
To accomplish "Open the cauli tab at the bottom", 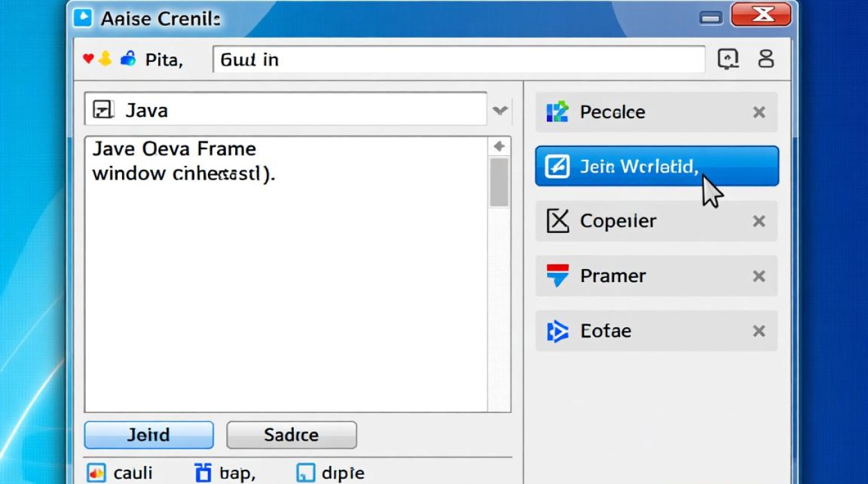I will click(123, 473).
